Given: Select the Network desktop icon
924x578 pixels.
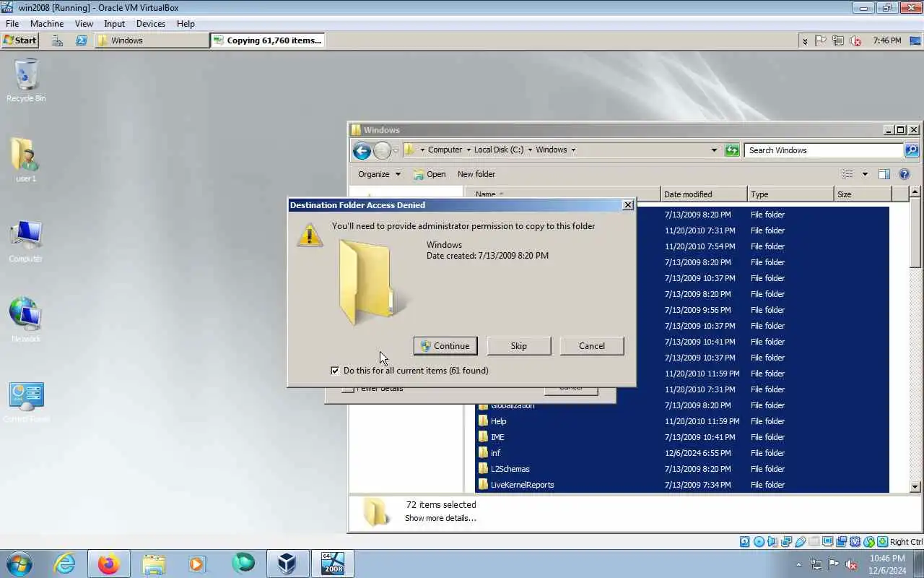Looking at the screenshot, I should tap(26, 320).
